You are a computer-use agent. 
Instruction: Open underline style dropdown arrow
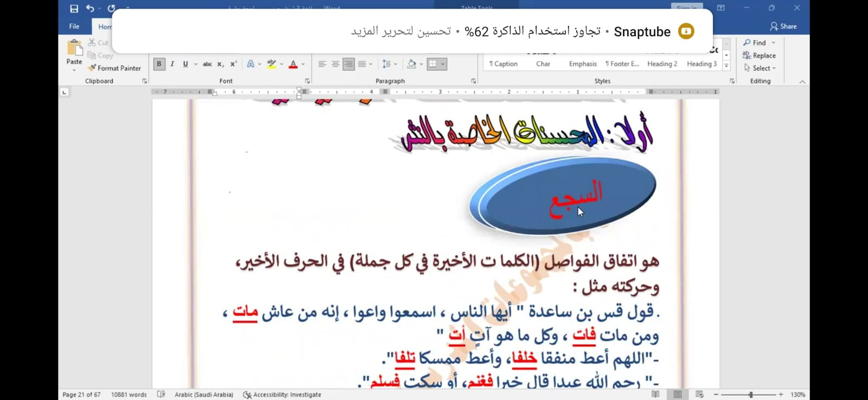pos(195,64)
